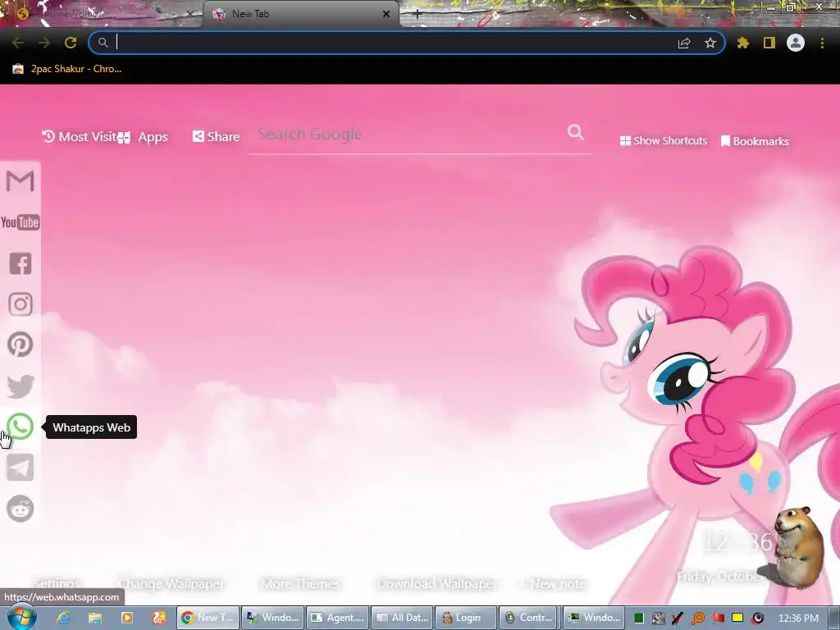Open the Most Visited list
Screen dimensions: 840x630
[80, 137]
